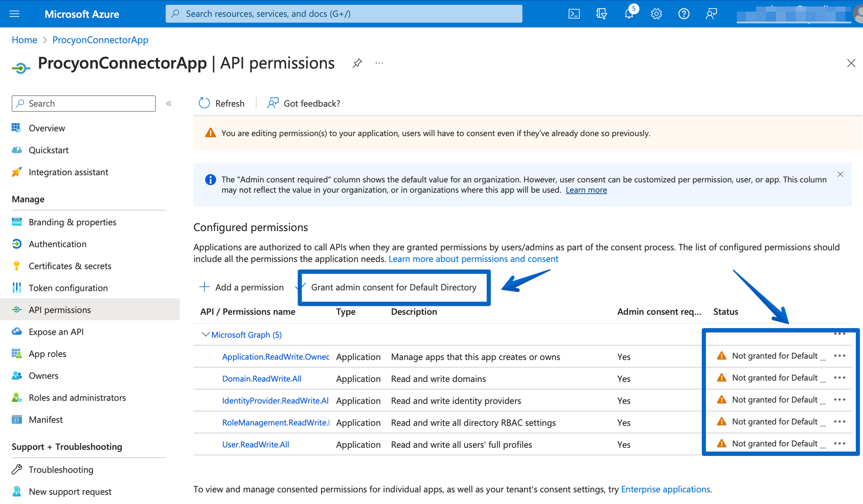Open more options for User.ReadWrite.All row
863x504 pixels.
coord(840,443)
